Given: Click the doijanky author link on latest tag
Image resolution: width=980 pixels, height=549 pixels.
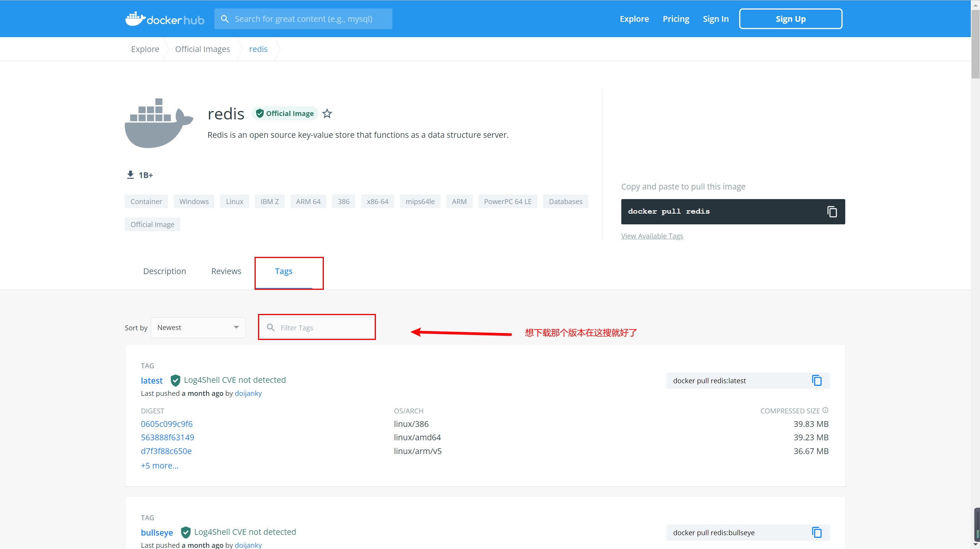Looking at the screenshot, I should point(248,394).
